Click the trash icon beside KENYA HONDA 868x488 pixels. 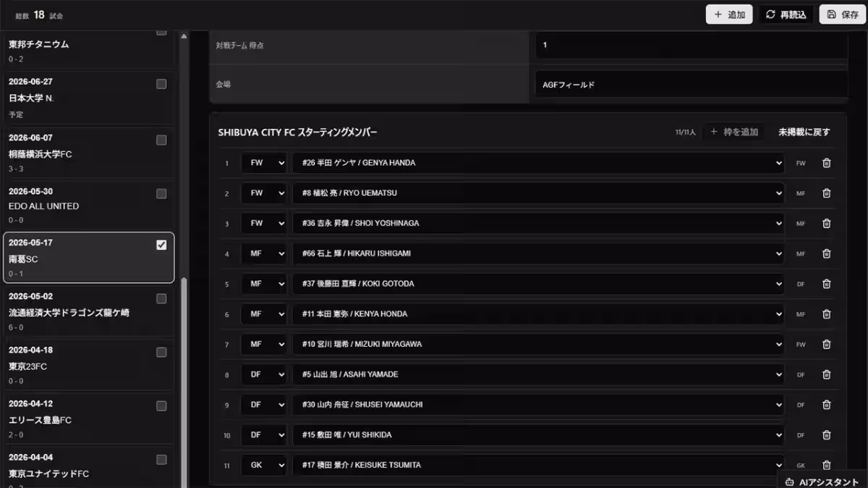click(x=826, y=314)
